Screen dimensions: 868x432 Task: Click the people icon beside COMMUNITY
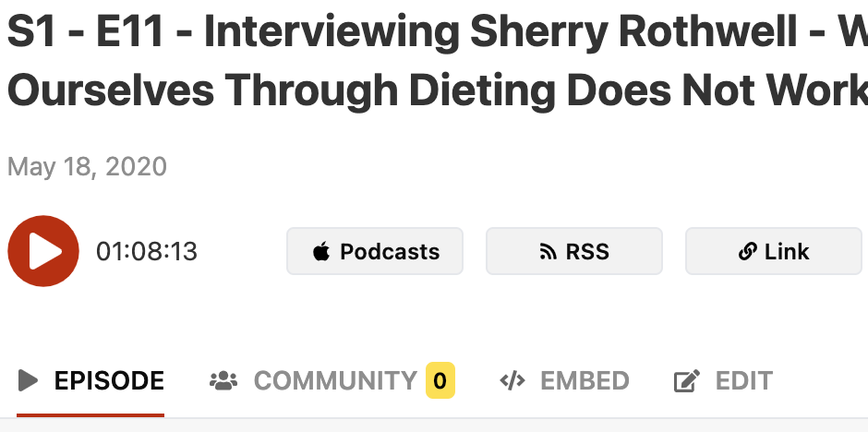223,380
